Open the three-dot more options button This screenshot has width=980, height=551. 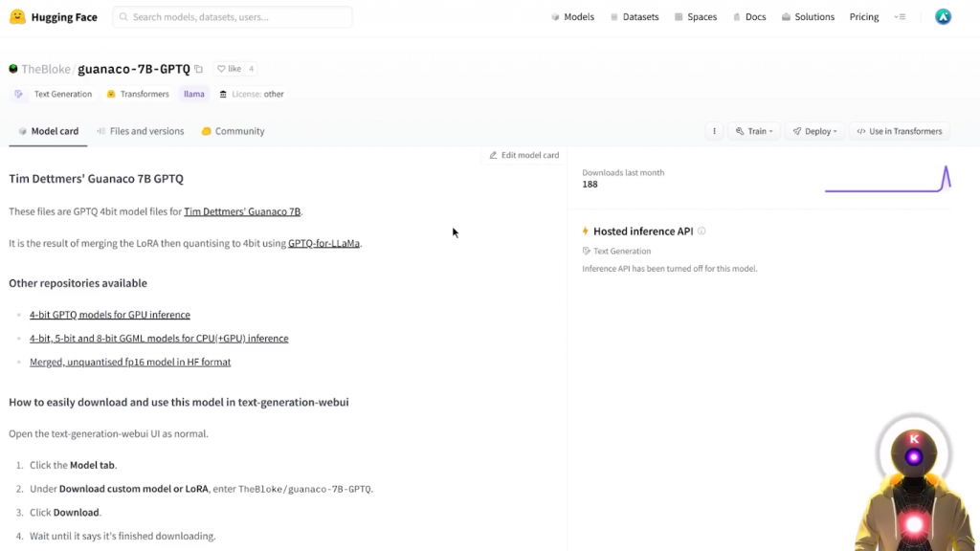(713, 131)
